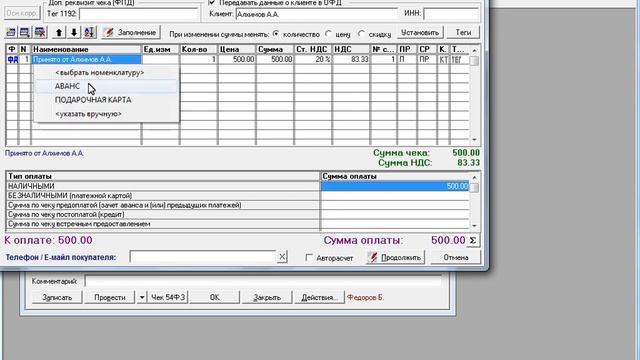Image resolution: width=640 pixels, height=360 pixels.
Task: Click the Сумма по чеку встречным предоставлением row
Action: (x=163, y=224)
